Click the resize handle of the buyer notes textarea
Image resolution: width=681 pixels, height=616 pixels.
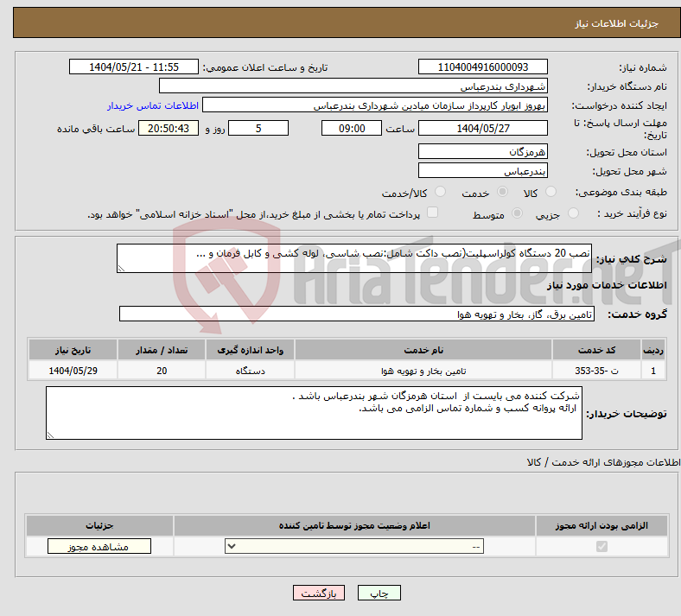50,435
